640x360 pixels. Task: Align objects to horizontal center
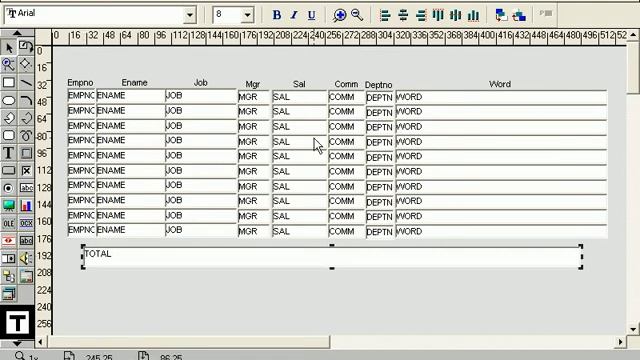tap(403, 15)
